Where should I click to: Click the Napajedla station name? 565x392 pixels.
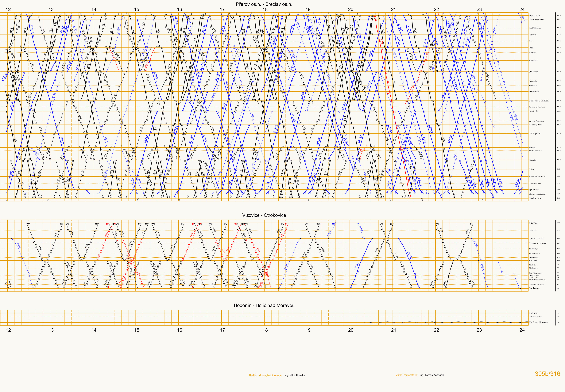[x=533, y=81]
